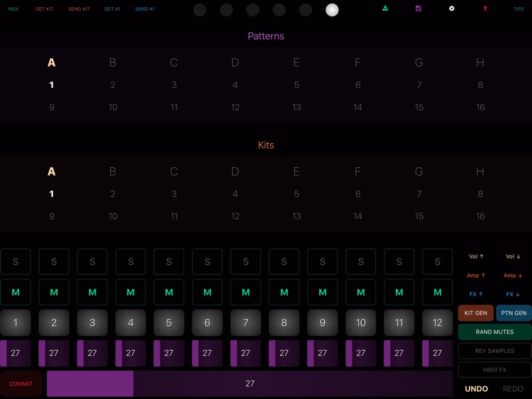Lower volume with Vol down arrow

(513, 257)
